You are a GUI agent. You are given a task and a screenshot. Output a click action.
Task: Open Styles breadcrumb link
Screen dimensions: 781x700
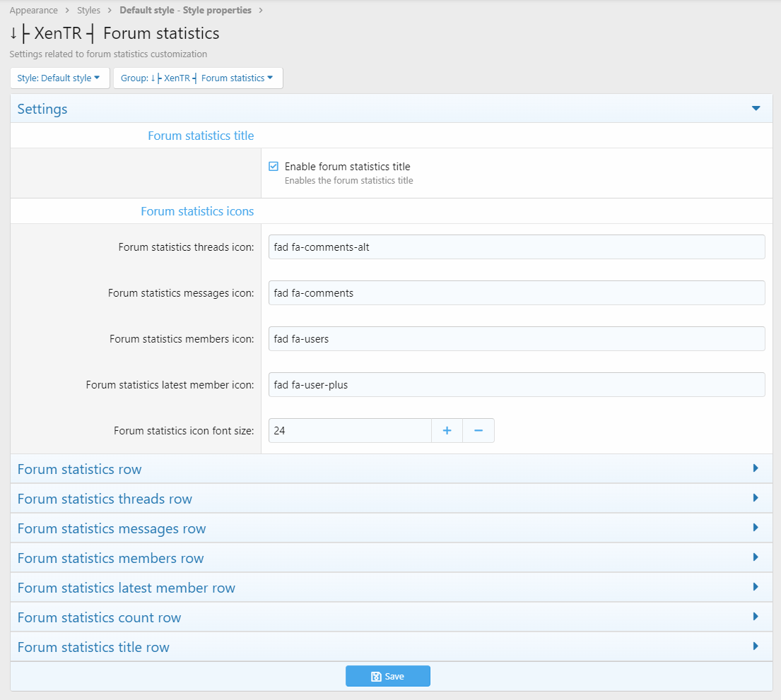tap(88, 11)
